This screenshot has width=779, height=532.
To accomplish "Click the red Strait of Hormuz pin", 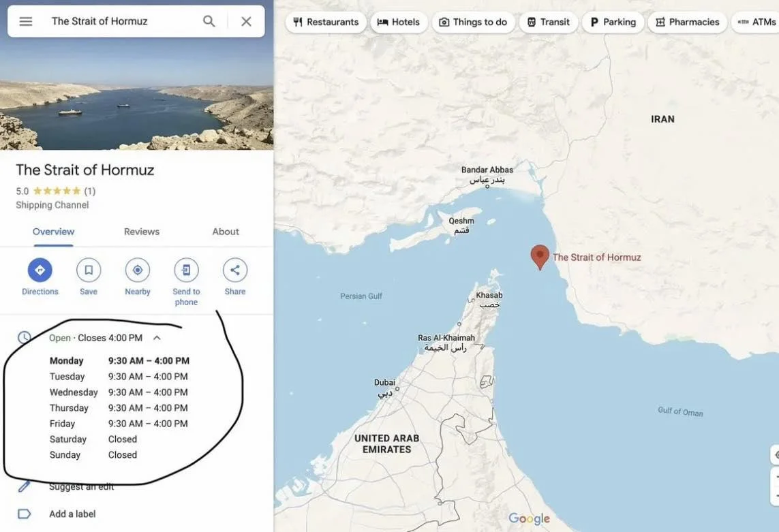I will (540, 256).
